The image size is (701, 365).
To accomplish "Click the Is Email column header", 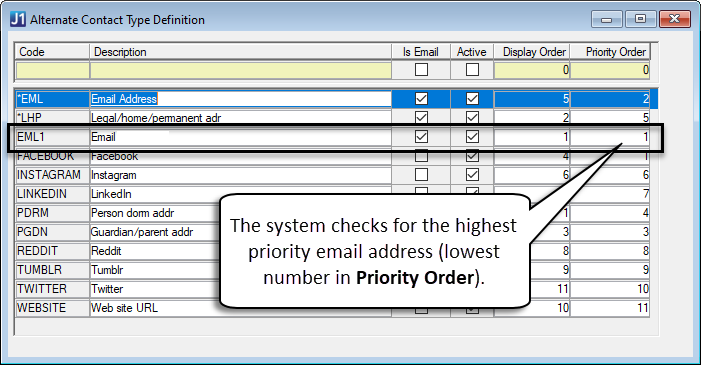I will point(421,52).
